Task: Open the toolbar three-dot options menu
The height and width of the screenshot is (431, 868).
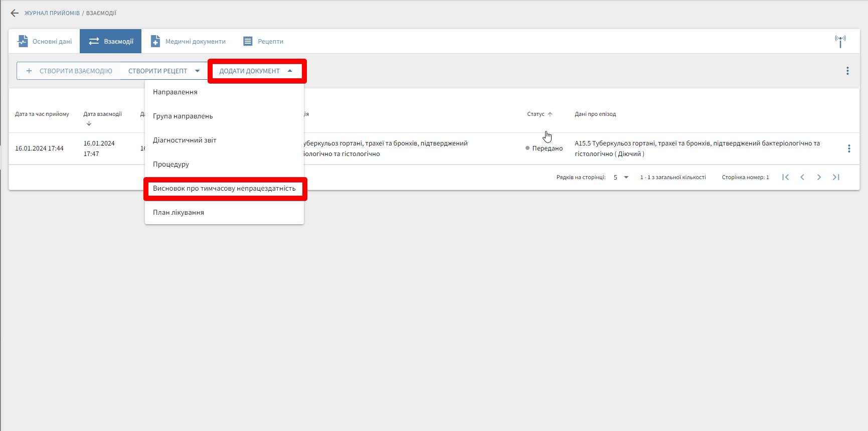Action: (x=847, y=71)
